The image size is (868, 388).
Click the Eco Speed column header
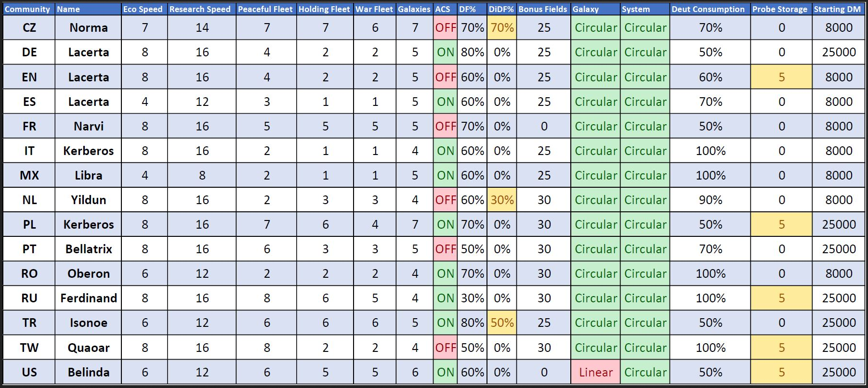tap(143, 9)
